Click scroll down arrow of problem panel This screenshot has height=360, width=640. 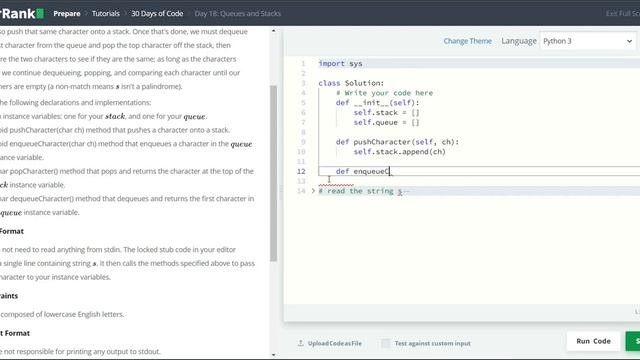[273, 355]
